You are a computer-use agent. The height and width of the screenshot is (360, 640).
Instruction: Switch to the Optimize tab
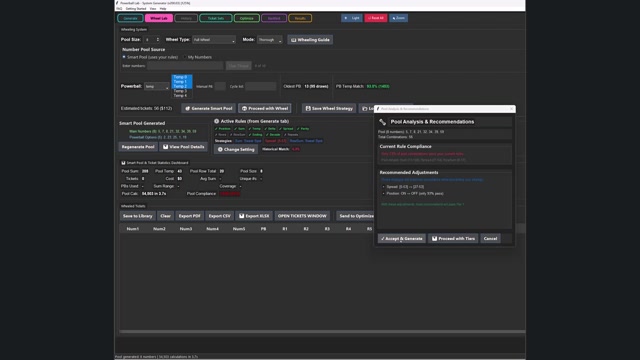pos(247,18)
